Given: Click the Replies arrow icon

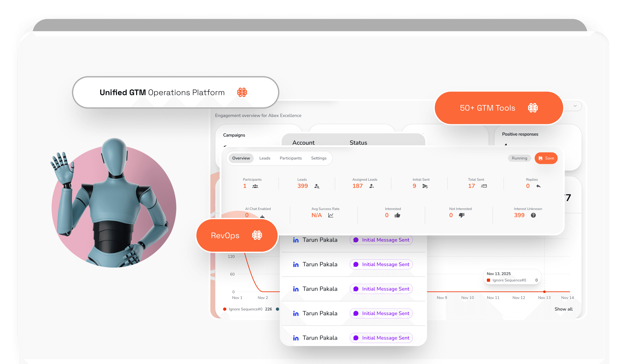Looking at the screenshot, I should point(538,186).
